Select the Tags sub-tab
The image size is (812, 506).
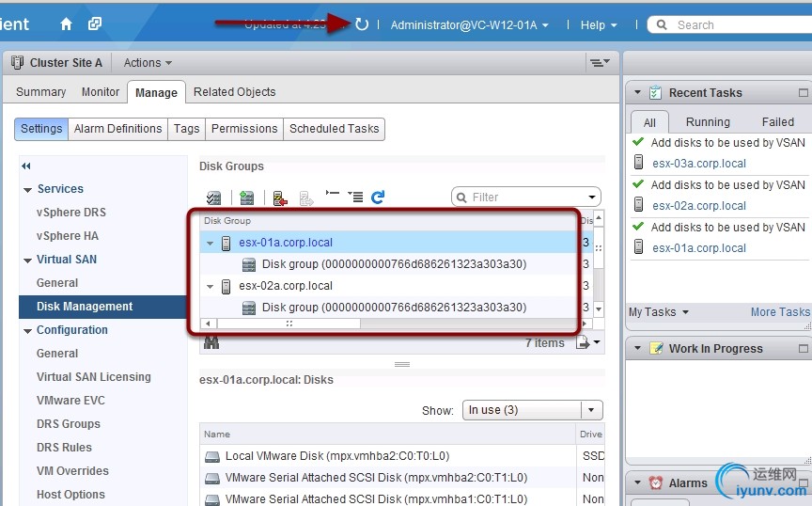coord(186,129)
